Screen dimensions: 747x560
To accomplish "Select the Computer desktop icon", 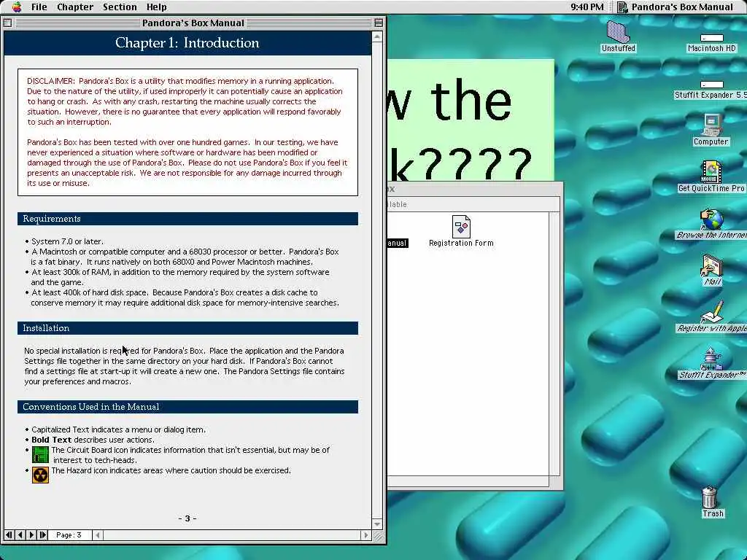I will point(711,125).
